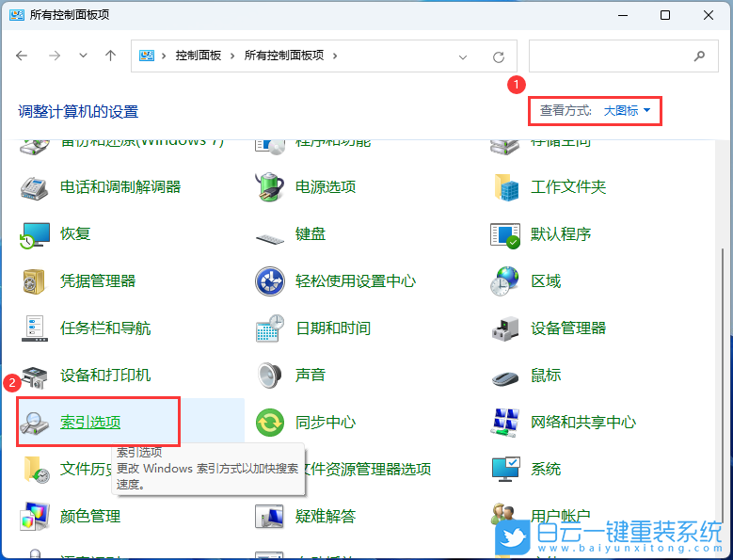Open the 凭据管理器 link
733x560 pixels.
tap(98, 280)
